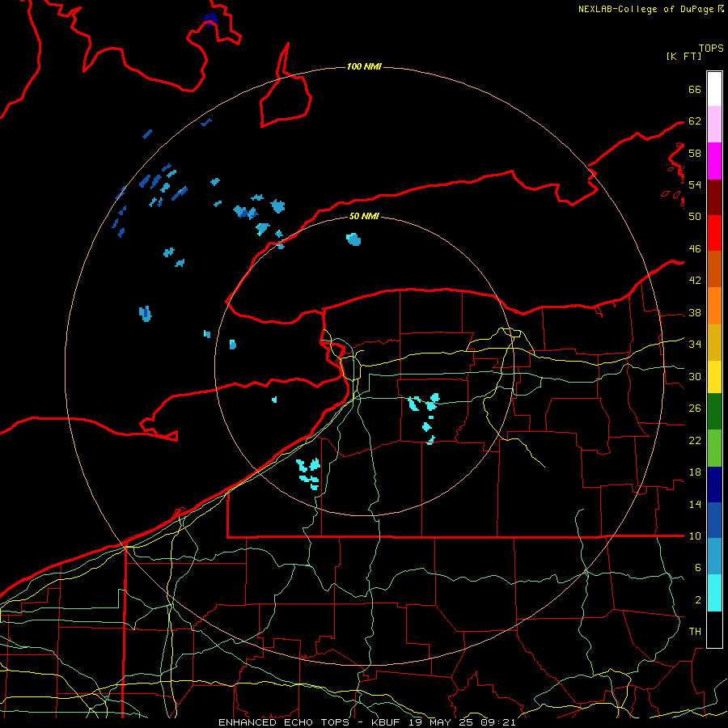This screenshot has height=728, width=728.
Task: Click the legend value 66
Action: pos(695,89)
